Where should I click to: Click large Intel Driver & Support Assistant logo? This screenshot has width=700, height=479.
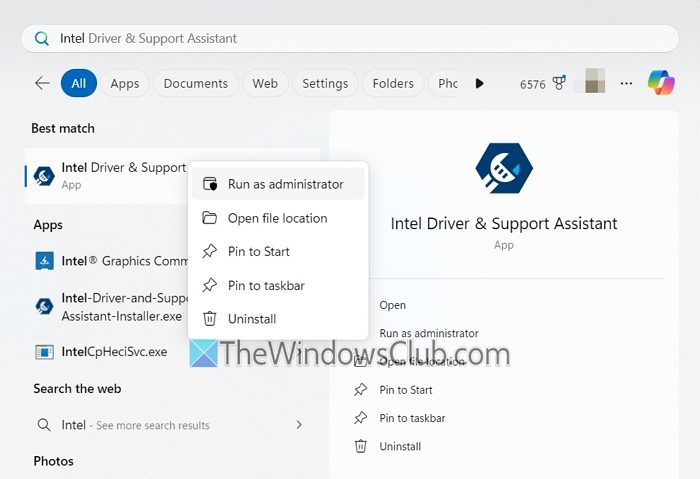(504, 168)
